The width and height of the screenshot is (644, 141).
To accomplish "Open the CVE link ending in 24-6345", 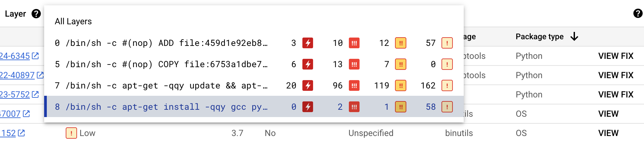I will (x=15, y=56).
